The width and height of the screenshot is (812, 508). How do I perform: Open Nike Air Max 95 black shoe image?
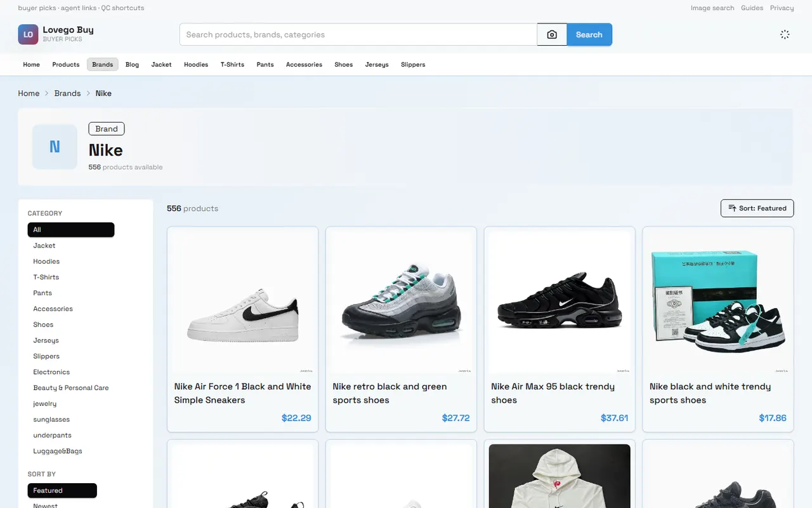(x=560, y=302)
